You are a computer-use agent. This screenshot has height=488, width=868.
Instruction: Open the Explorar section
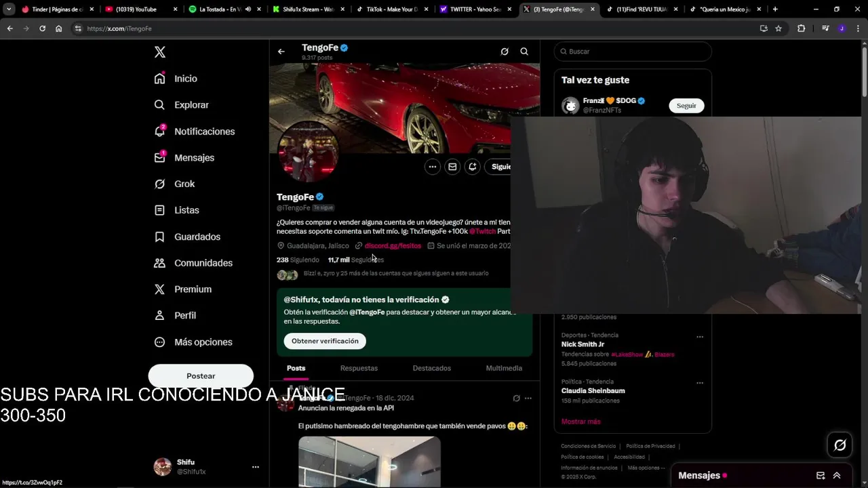coord(182,105)
